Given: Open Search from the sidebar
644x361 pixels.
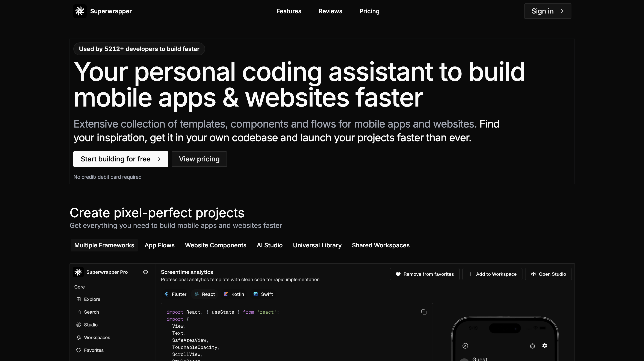Looking at the screenshot, I should click(92, 312).
